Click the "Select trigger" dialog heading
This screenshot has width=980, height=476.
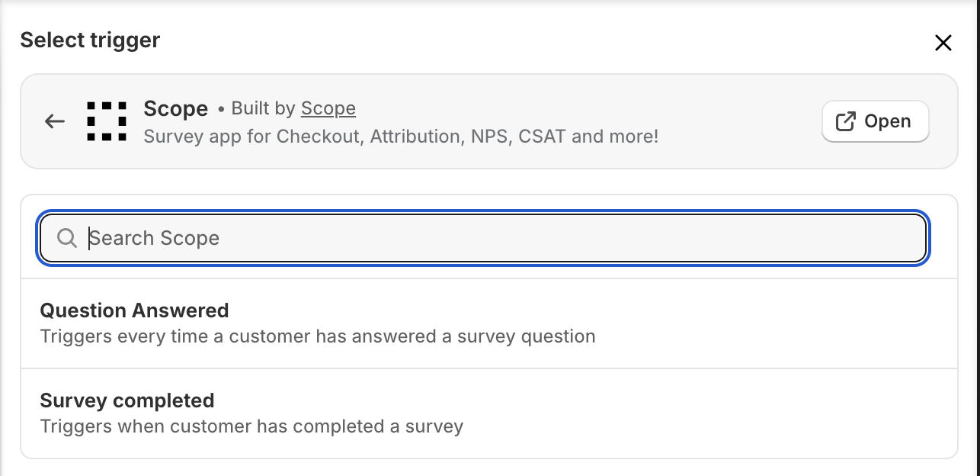pos(90,40)
